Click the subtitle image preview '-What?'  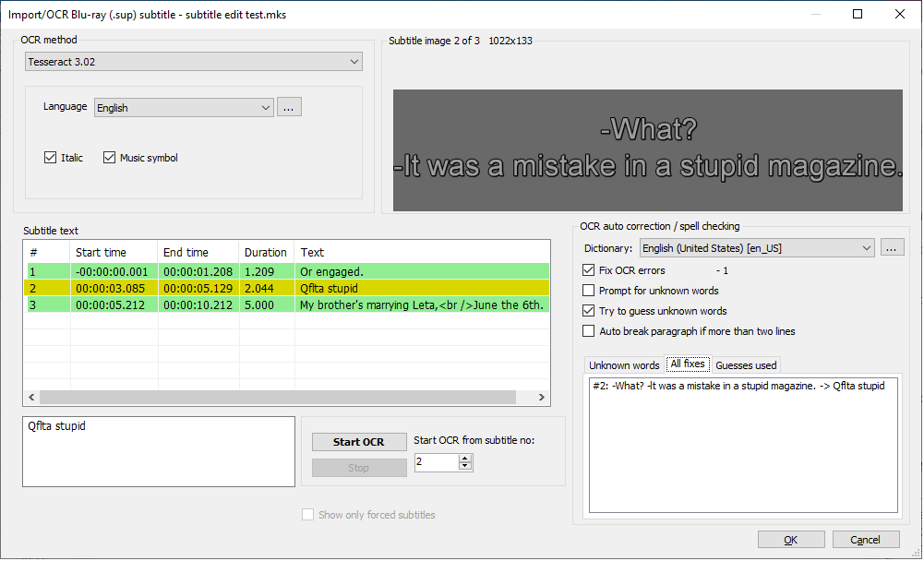(x=648, y=150)
